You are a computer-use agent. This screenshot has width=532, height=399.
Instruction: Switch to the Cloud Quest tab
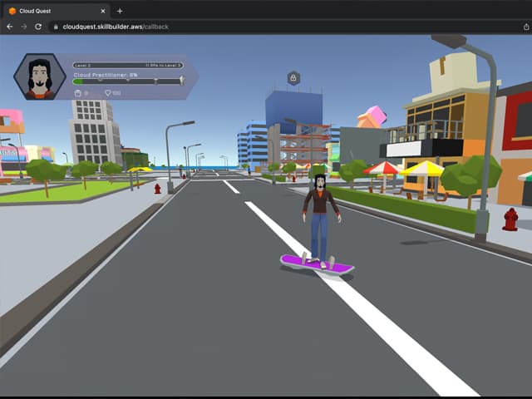[50, 11]
